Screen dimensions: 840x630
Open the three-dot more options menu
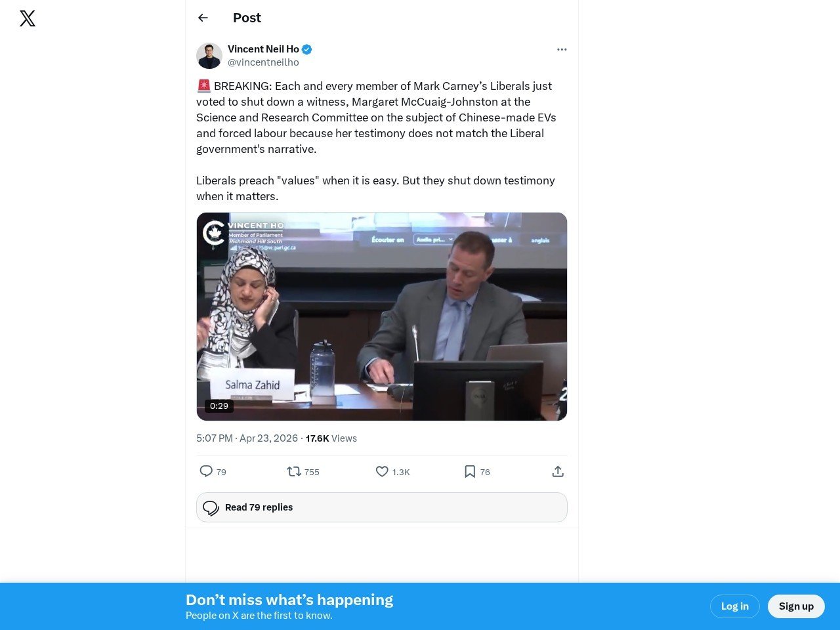[x=562, y=49]
